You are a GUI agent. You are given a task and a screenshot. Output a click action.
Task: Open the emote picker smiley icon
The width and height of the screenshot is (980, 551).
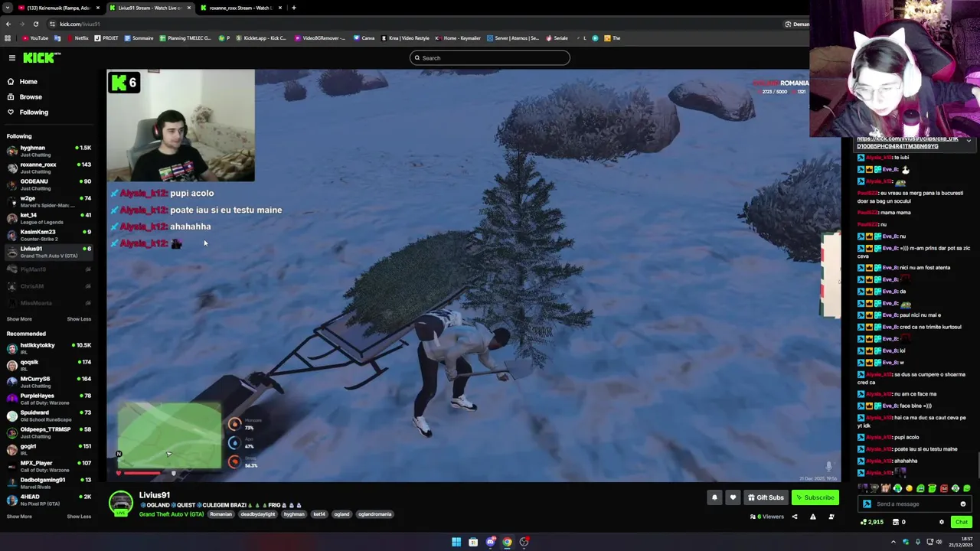[x=962, y=504]
